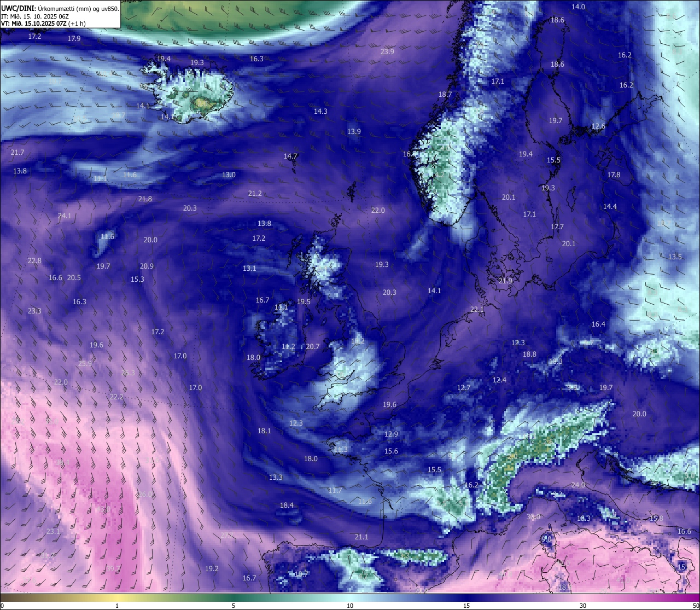
Task: Click the 12.6 value near Finland
Action: pyautogui.click(x=598, y=126)
